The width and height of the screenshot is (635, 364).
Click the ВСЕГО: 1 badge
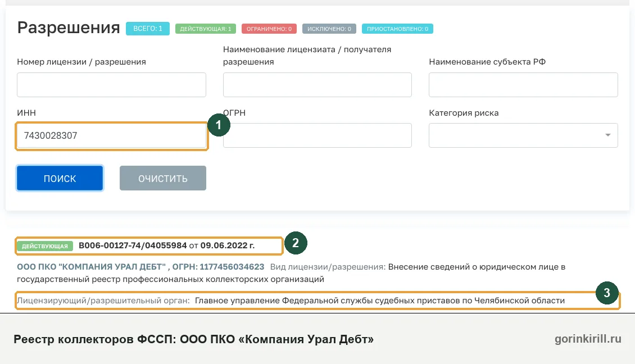click(x=147, y=29)
